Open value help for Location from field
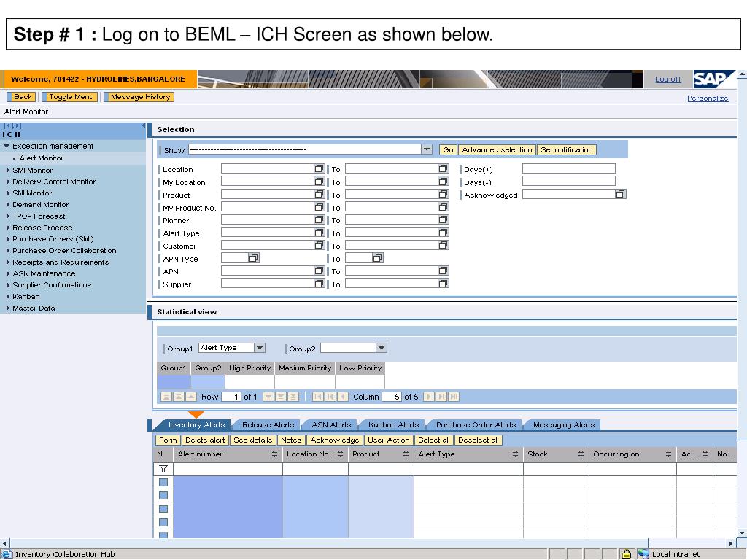 320,168
